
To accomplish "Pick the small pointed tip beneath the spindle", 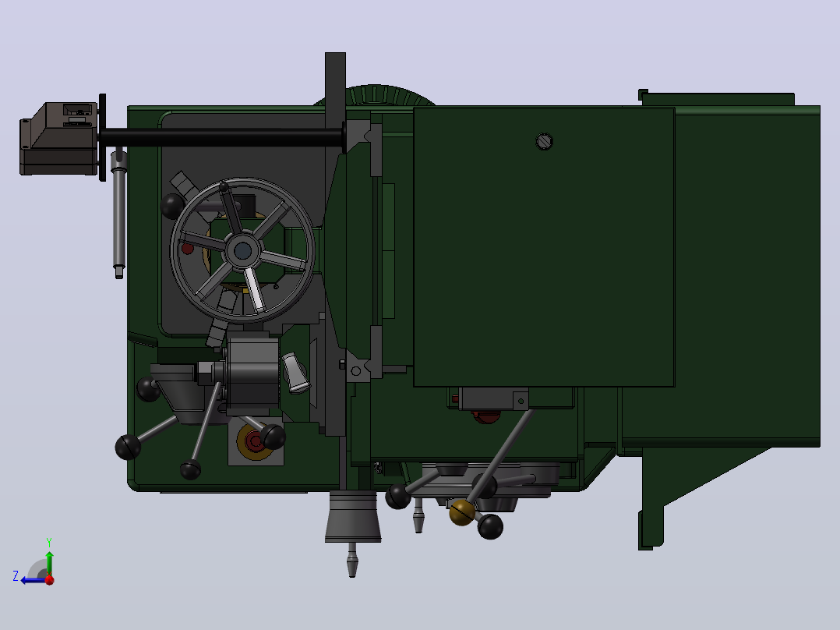I will (x=352, y=560).
